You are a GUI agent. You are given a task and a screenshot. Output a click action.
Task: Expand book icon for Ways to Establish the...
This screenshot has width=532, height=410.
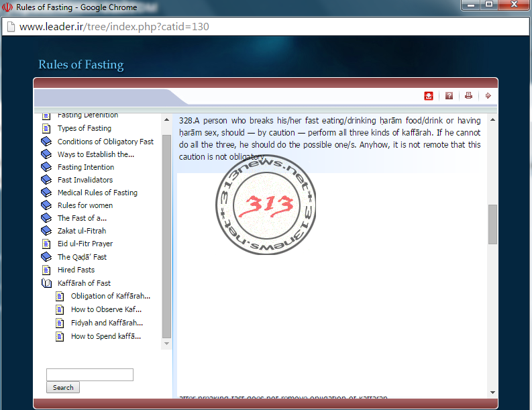[46, 154]
